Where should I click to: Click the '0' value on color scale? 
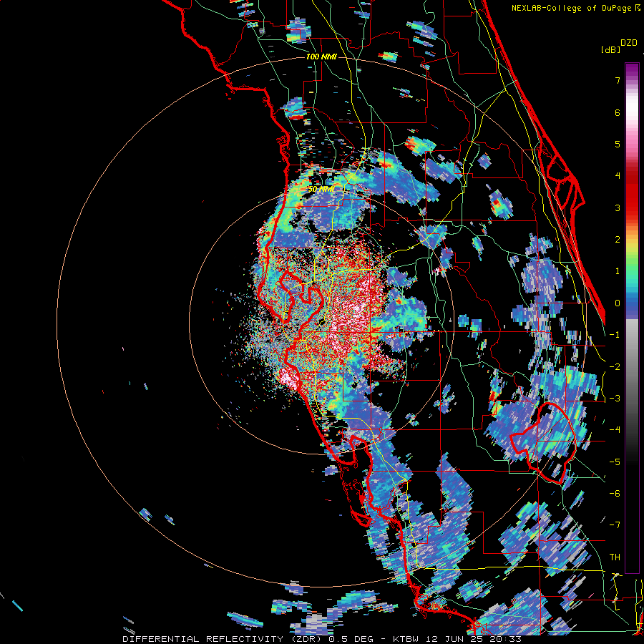click(618, 303)
